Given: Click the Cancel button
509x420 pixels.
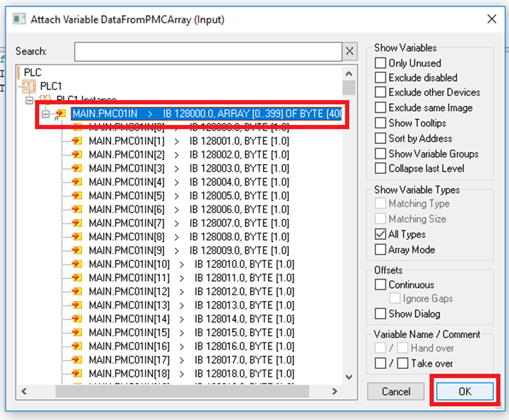Looking at the screenshot, I should pyautogui.click(x=396, y=391).
